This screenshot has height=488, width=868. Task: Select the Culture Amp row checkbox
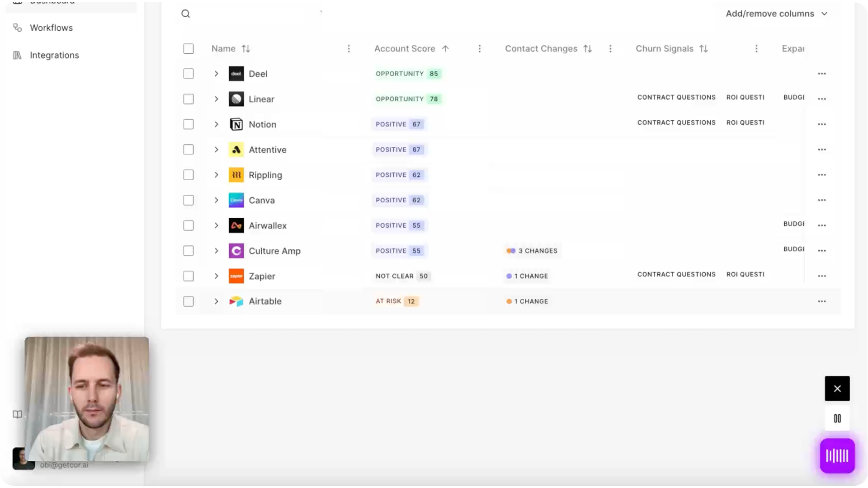click(x=188, y=251)
